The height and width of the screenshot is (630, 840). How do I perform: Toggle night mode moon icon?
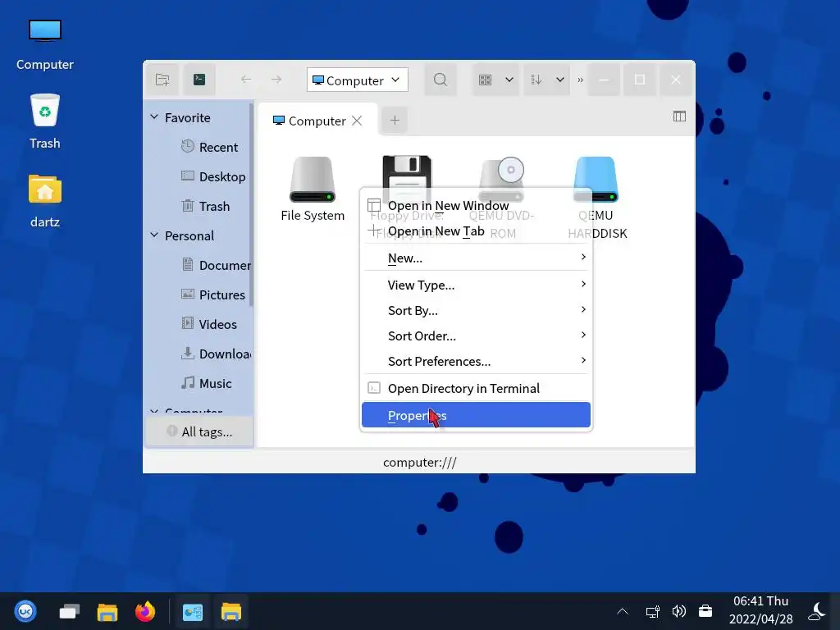[818, 611]
